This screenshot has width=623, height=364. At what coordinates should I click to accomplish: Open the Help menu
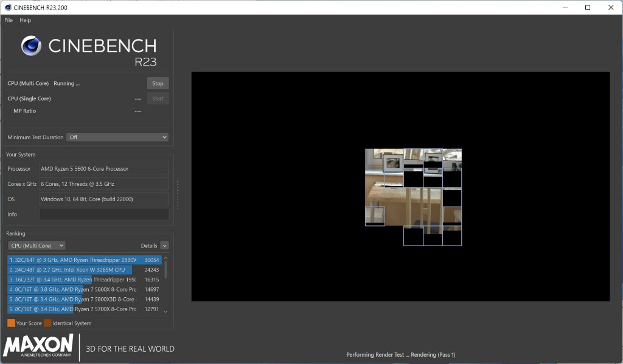pyautogui.click(x=25, y=20)
